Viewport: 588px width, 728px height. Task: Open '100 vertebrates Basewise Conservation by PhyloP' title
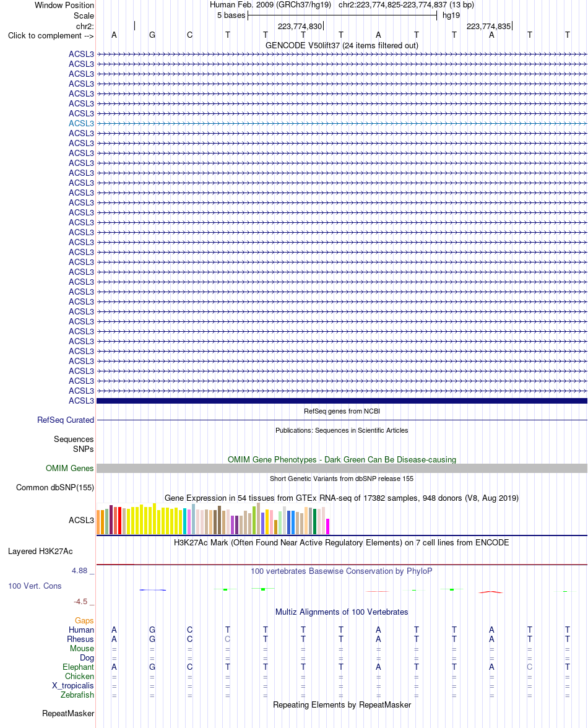[342, 571]
